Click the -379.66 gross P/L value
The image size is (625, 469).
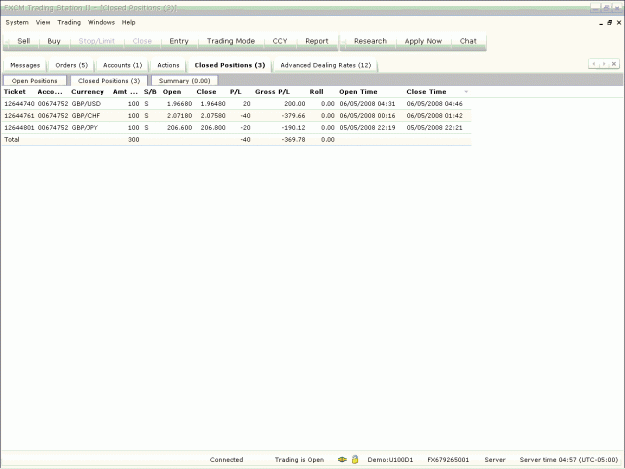coord(293,116)
